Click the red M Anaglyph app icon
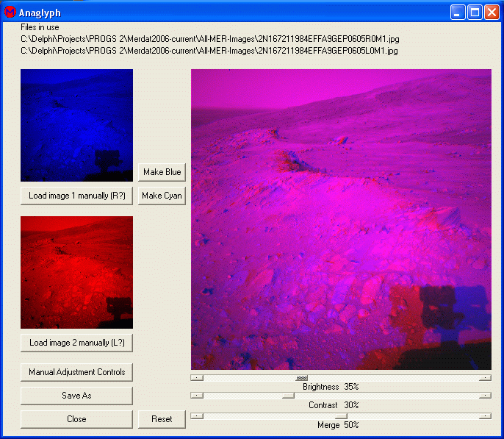 pos(10,13)
